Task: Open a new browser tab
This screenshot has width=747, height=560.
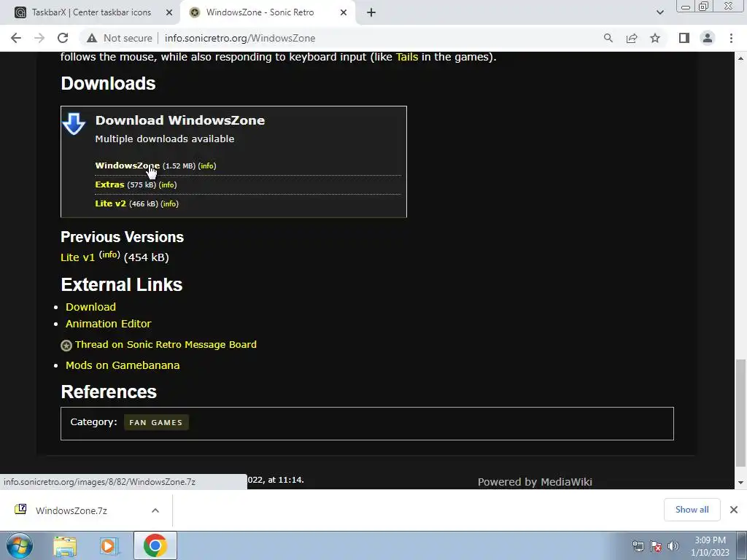Action: tap(371, 13)
